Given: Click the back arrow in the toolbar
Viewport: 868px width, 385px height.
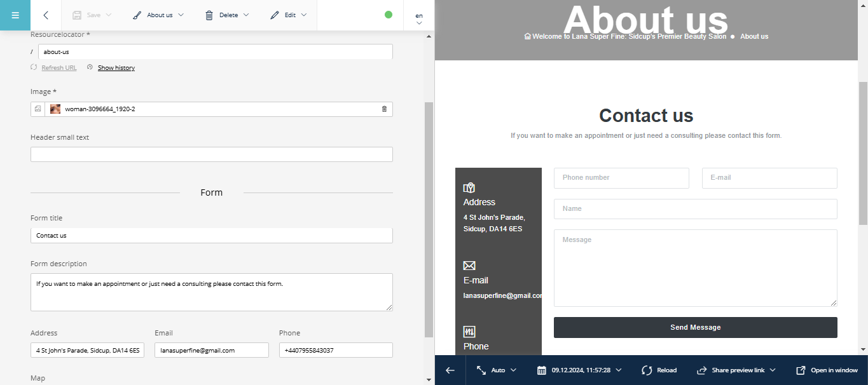Looking at the screenshot, I should (x=46, y=15).
